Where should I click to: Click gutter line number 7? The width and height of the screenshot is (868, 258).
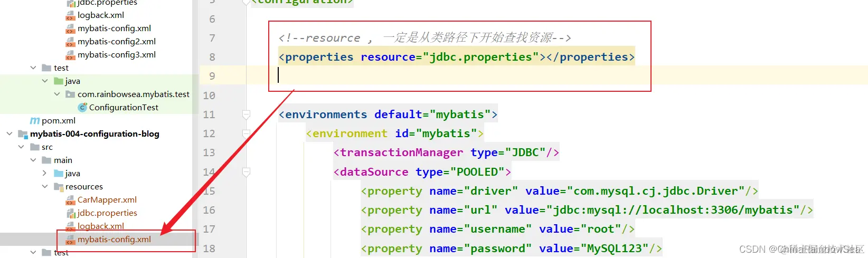[212, 38]
